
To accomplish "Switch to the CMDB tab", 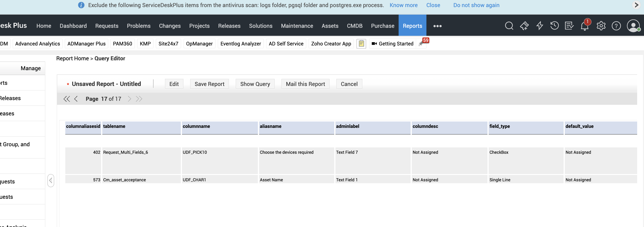I will (x=355, y=26).
